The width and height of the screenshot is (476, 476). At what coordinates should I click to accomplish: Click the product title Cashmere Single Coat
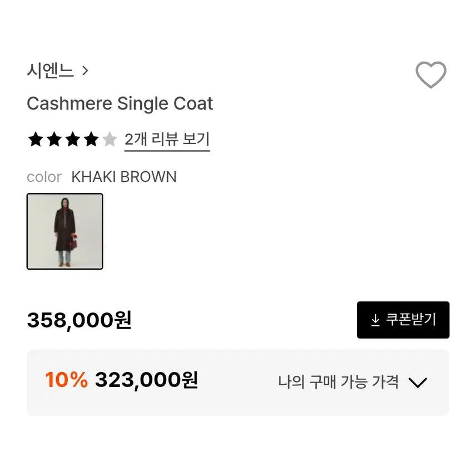120,103
